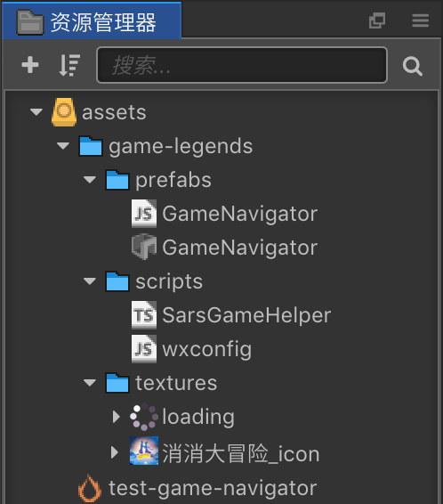Select the 消消大冒险_icon thumbnail
Image resolution: width=443 pixels, height=504 pixels.
(144, 451)
